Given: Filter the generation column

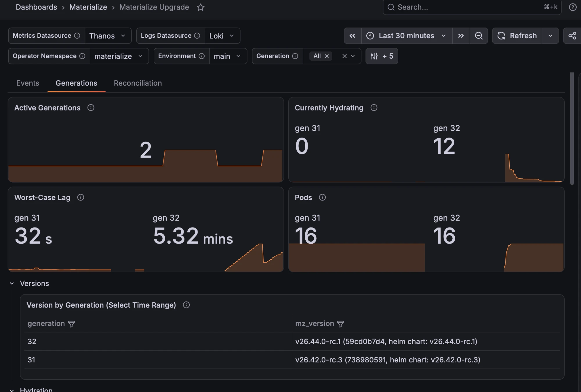Looking at the screenshot, I should [x=71, y=324].
